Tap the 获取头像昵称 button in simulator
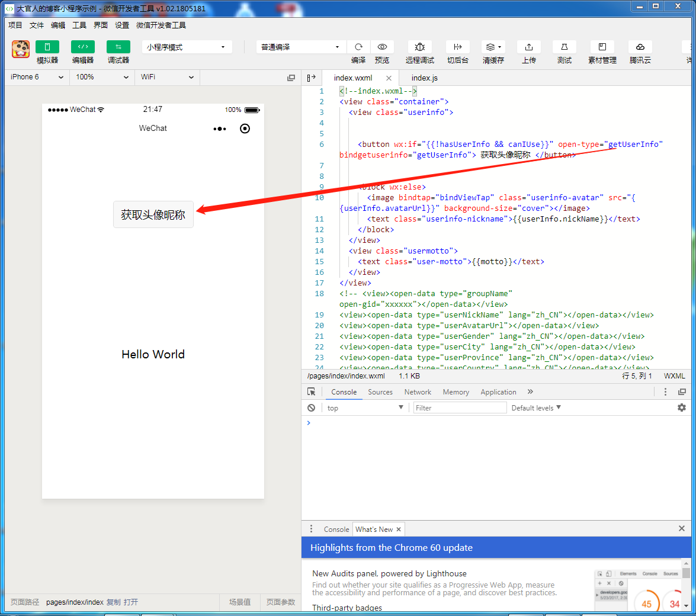 [x=153, y=215]
